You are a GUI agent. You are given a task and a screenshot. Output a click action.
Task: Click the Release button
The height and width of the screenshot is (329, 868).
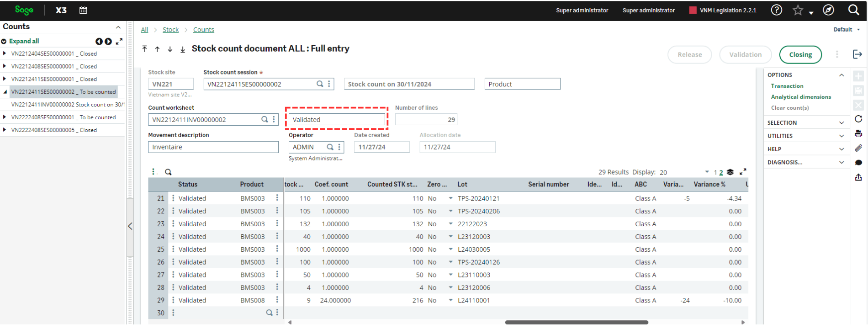tap(689, 54)
